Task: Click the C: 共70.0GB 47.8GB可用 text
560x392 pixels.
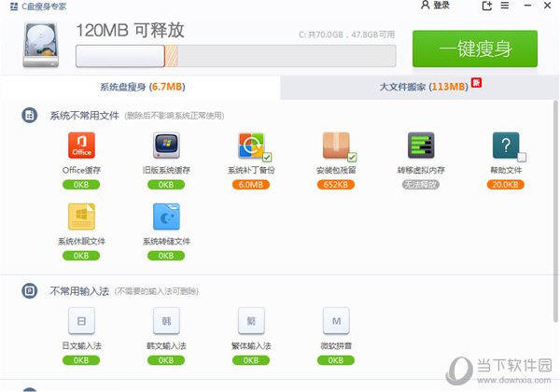Action: point(346,35)
